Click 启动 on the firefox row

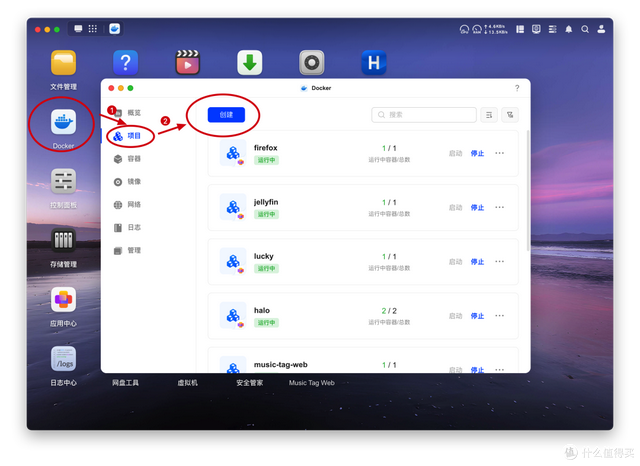456,153
